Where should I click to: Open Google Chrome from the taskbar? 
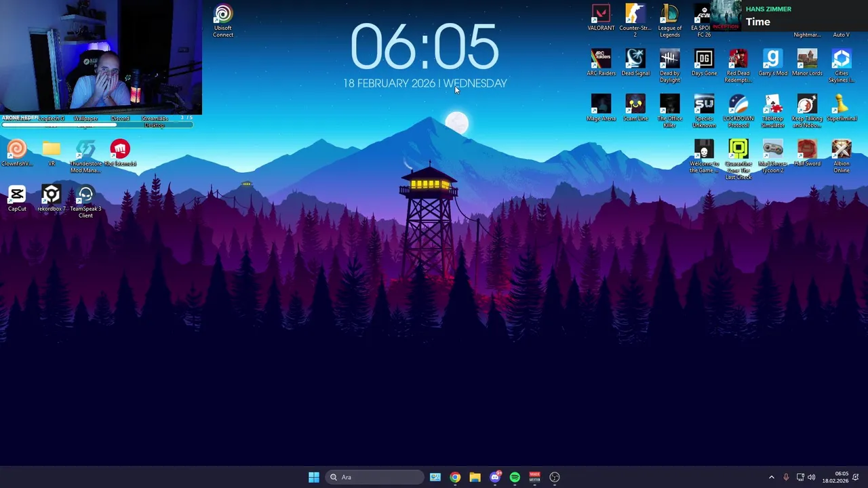click(x=455, y=477)
